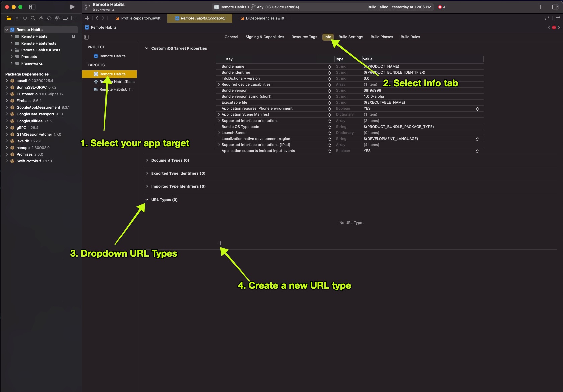Open the Debug navigator
Image resolution: width=563 pixels, height=392 pixels.
57,18
